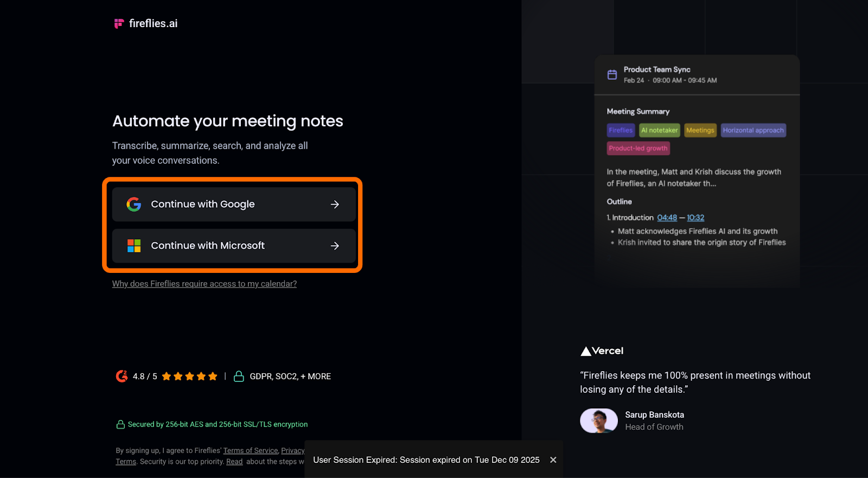Jump to the 10:32 timestamp in the outline

695,218
